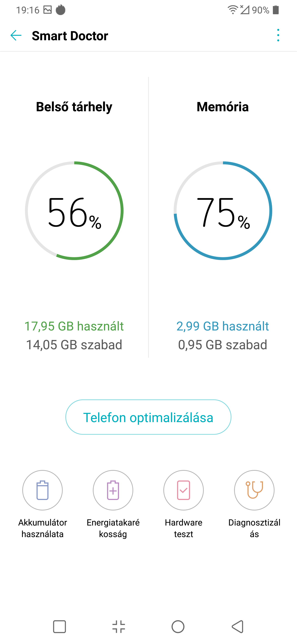This screenshot has width=297, height=644.
Task: Select the 75% memory usage gauge
Action: click(x=223, y=211)
